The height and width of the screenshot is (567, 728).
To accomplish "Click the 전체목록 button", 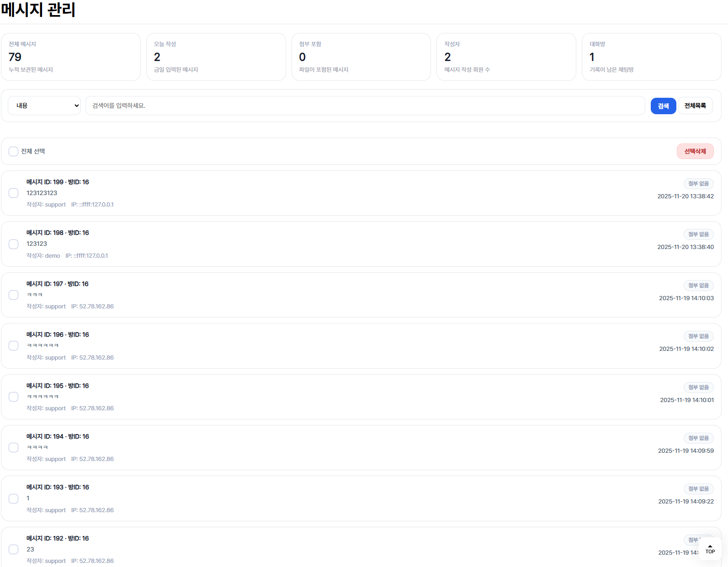I will [x=695, y=106].
